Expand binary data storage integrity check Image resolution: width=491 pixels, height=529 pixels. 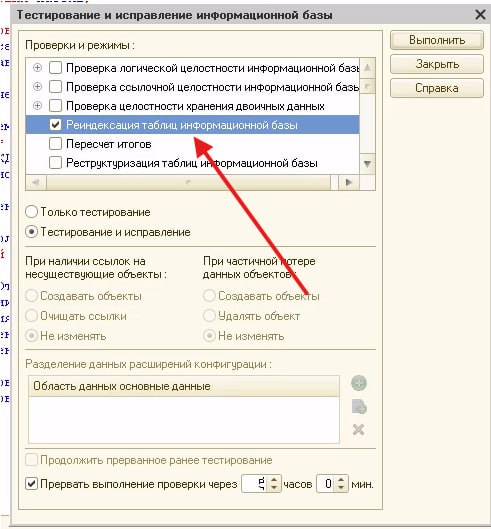point(37,106)
